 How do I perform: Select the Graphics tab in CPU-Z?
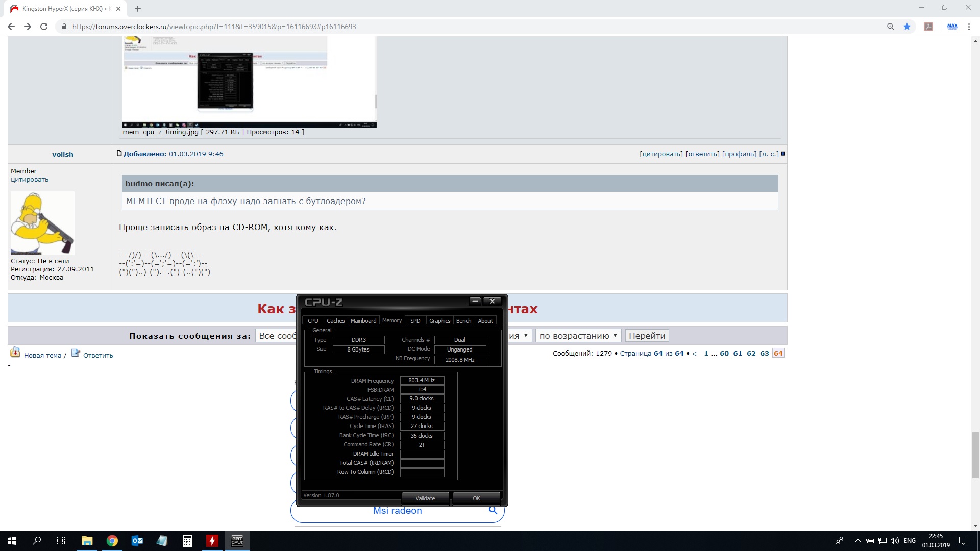439,321
